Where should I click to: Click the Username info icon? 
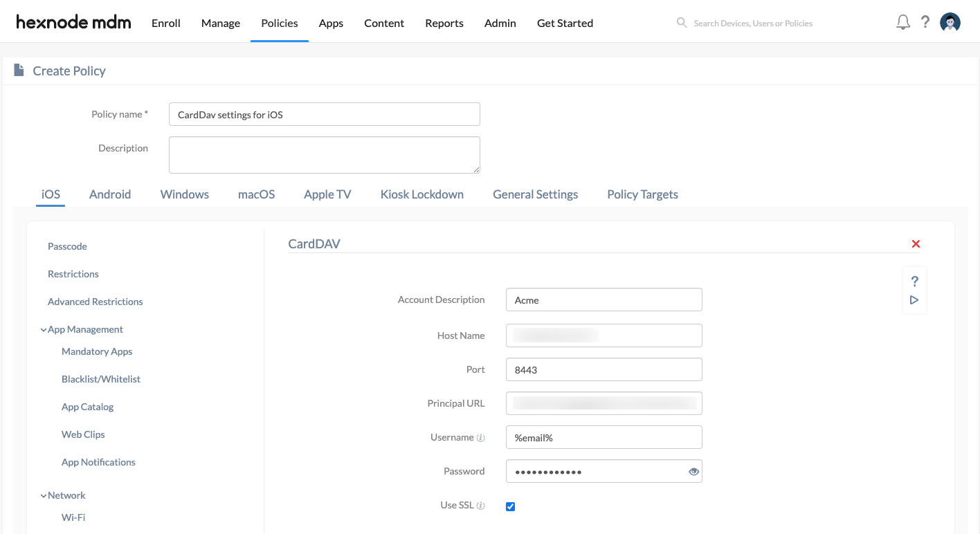click(481, 438)
